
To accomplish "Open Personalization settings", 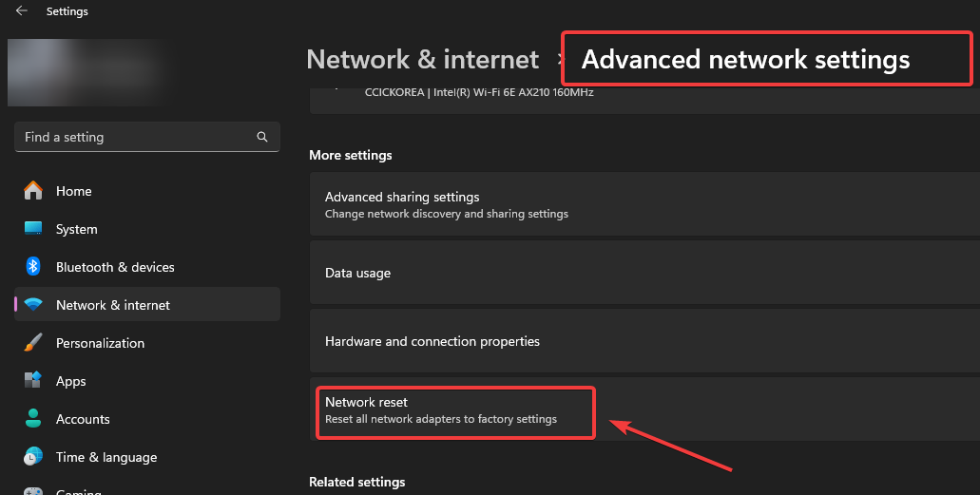I will (147, 343).
